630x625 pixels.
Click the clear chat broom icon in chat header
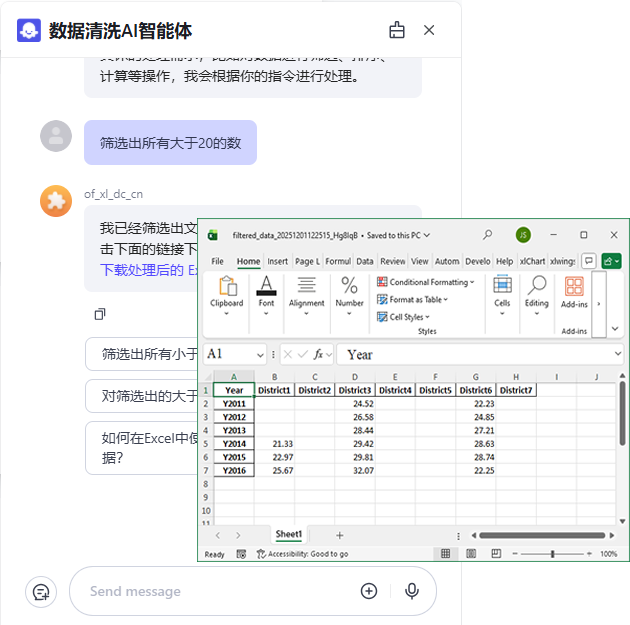pos(397,30)
